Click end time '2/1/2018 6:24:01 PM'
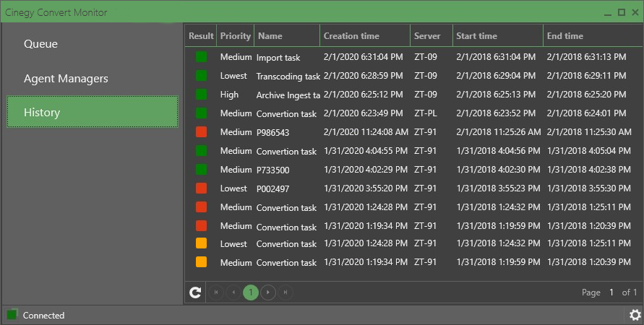The width and height of the screenshot is (644, 325). click(x=586, y=113)
